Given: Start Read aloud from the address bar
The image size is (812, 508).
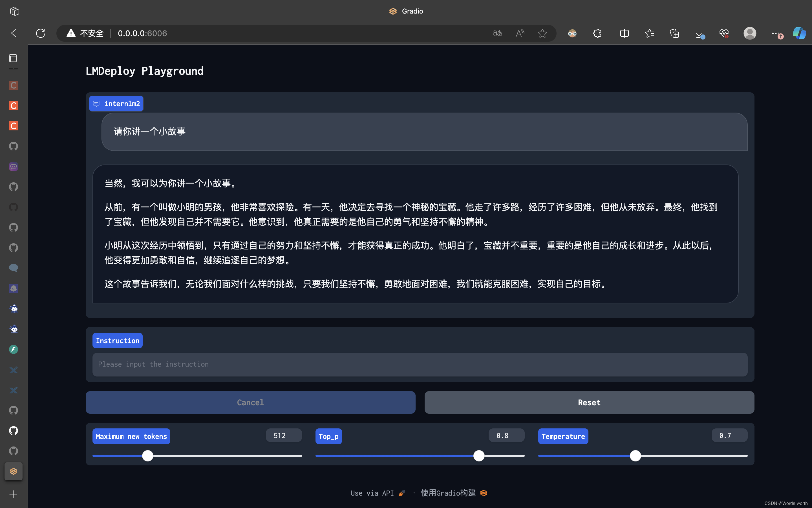Looking at the screenshot, I should point(520,33).
